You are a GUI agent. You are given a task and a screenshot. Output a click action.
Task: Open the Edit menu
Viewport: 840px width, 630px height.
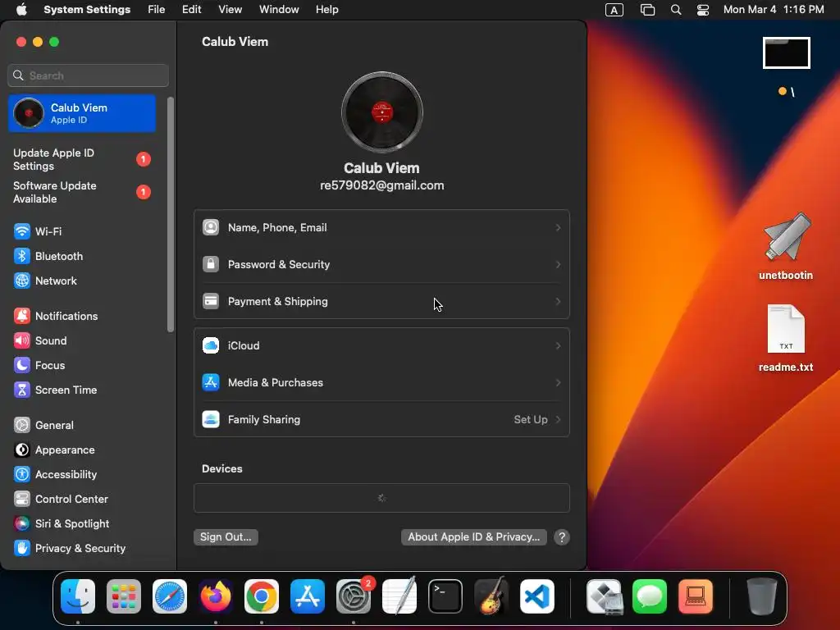[x=191, y=10]
